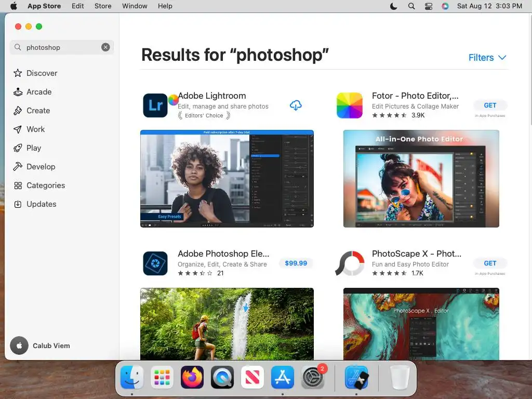Browse Categories in the sidebar
Screen dimensions: 532x399
coord(39,185)
